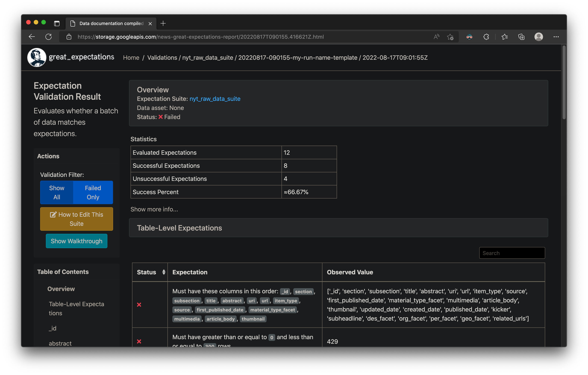Collapse the Table-Level Expectations header

339,228
